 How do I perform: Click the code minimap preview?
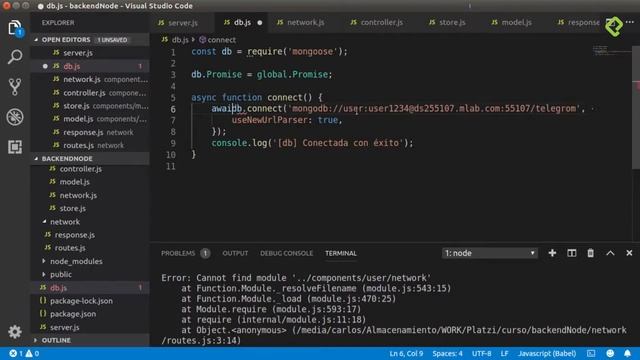point(611,51)
